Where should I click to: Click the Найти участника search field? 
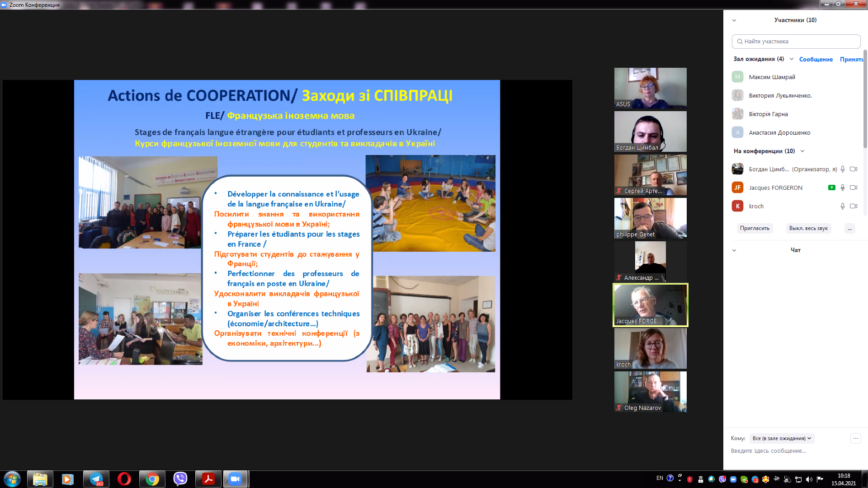tap(796, 42)
